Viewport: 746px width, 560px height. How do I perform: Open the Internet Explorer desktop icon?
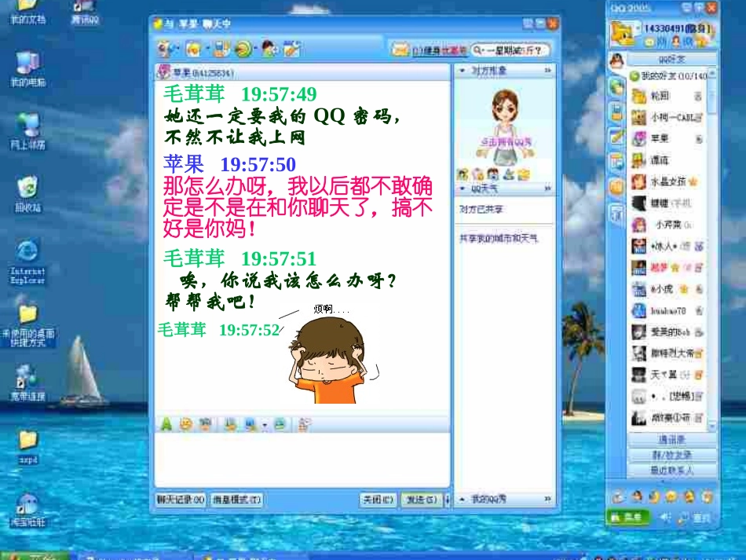pyautogui.click(x=27, y=262)
